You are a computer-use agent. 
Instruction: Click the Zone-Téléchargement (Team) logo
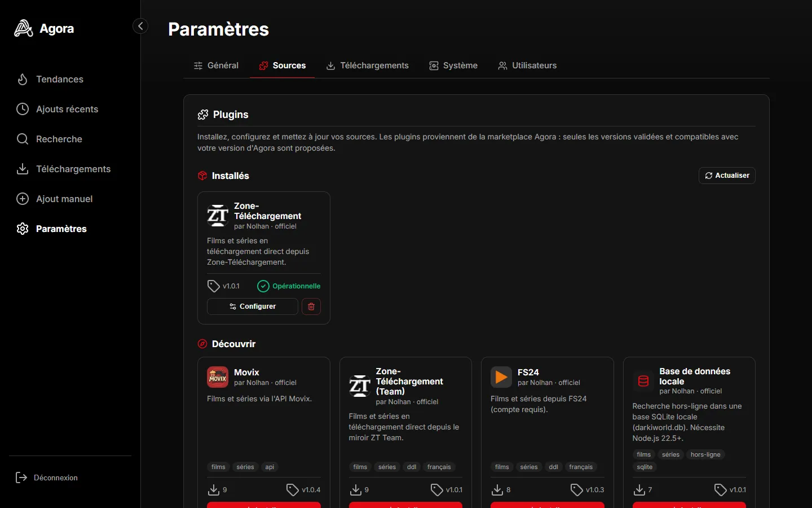pos(360,386)
